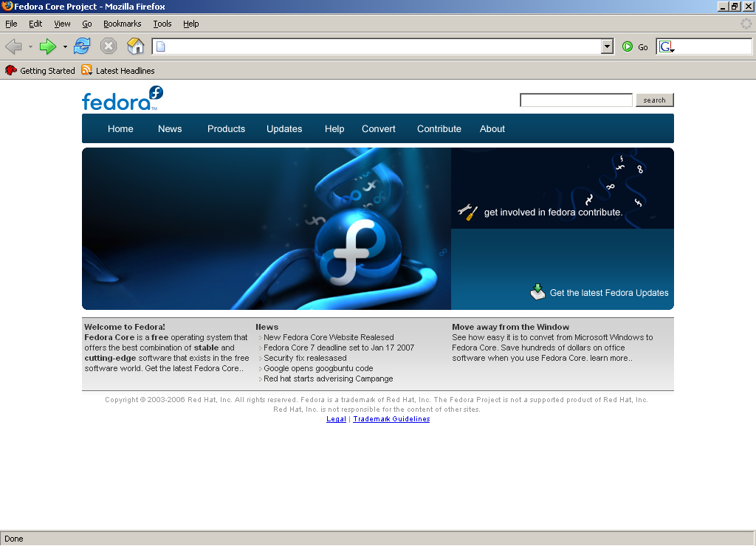Open Help in the fedora navigation bar
This screenshot has width=756, height=546.
tap(334, 128)
